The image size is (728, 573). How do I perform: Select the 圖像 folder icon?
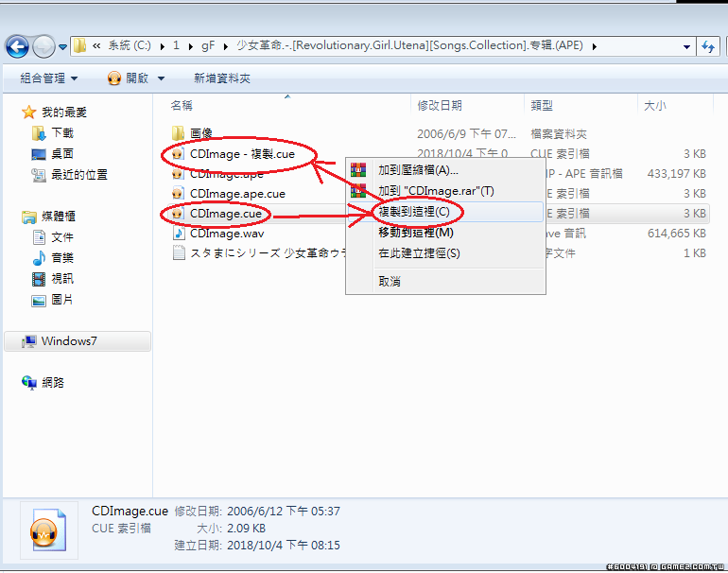click(177, 133)
